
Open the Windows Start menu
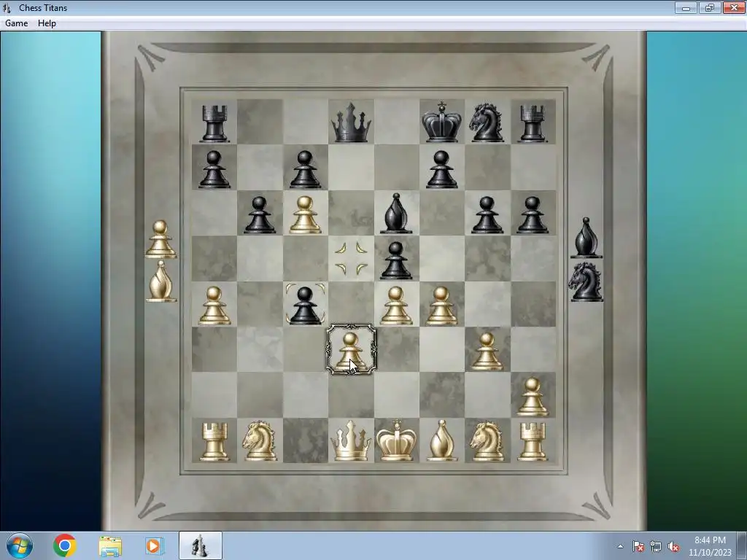[20, 545]
